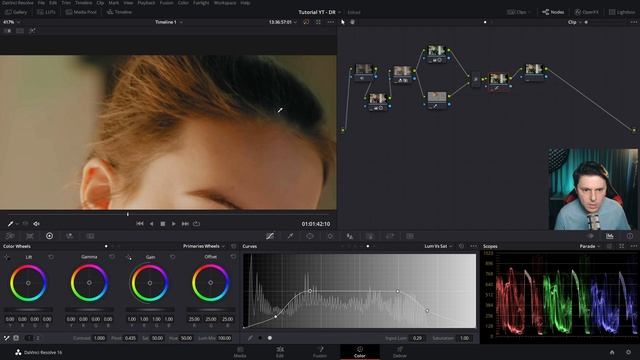640x360 pixels.
Task: Open the Playback menu
Action: coord(146,3)
